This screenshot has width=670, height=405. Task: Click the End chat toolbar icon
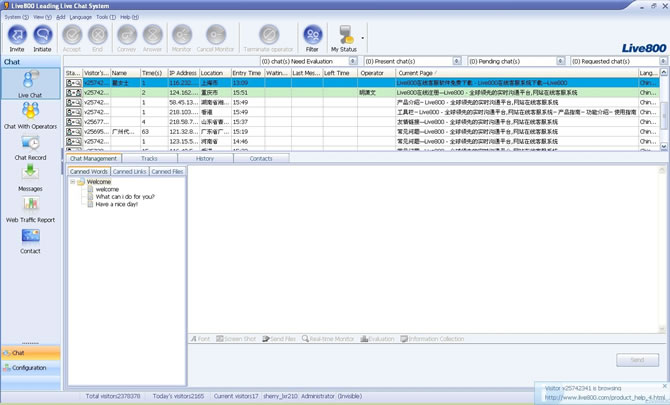(98, 35)
